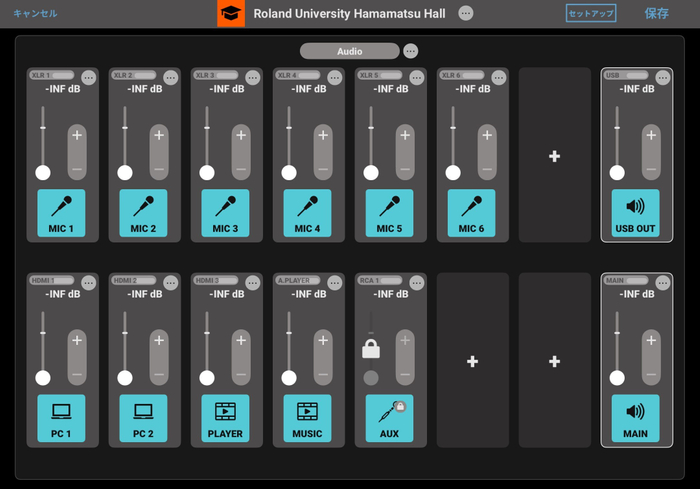Image resolution: width=700 pixels, height=489 pixels.
Task: Select the Audio tab label
Action: point(350,51)
